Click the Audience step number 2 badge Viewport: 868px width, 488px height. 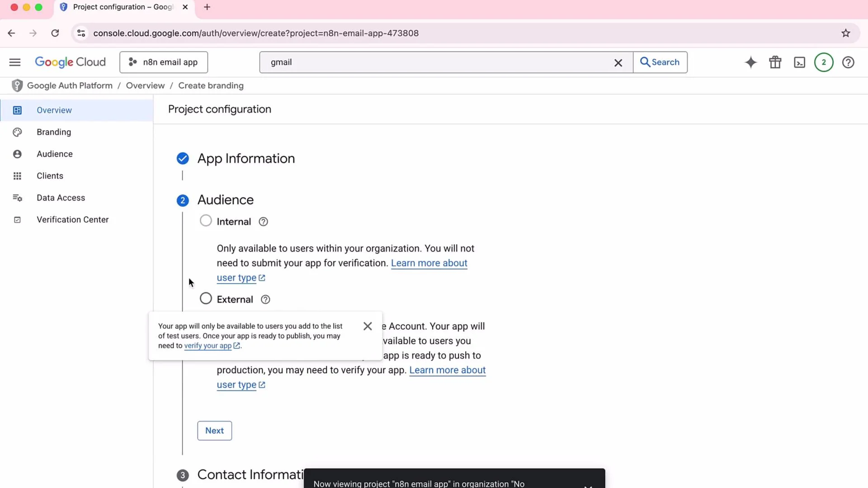tap(183, 200)
